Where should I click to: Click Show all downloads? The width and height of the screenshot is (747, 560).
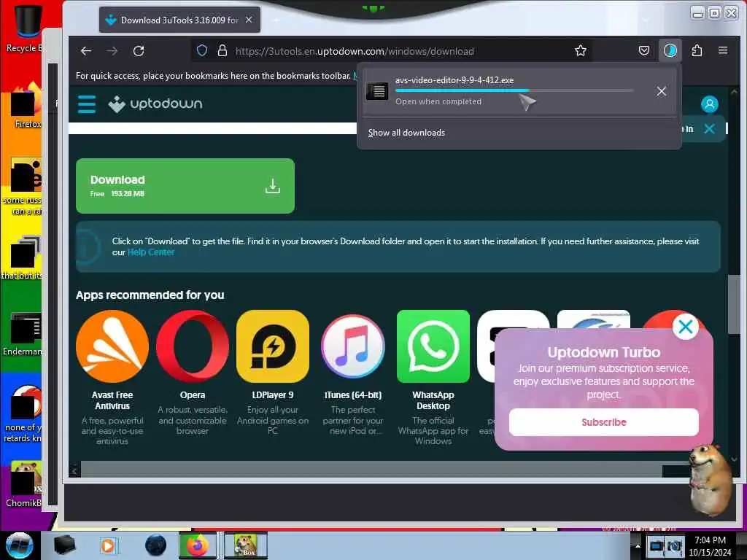pos(406,133)
